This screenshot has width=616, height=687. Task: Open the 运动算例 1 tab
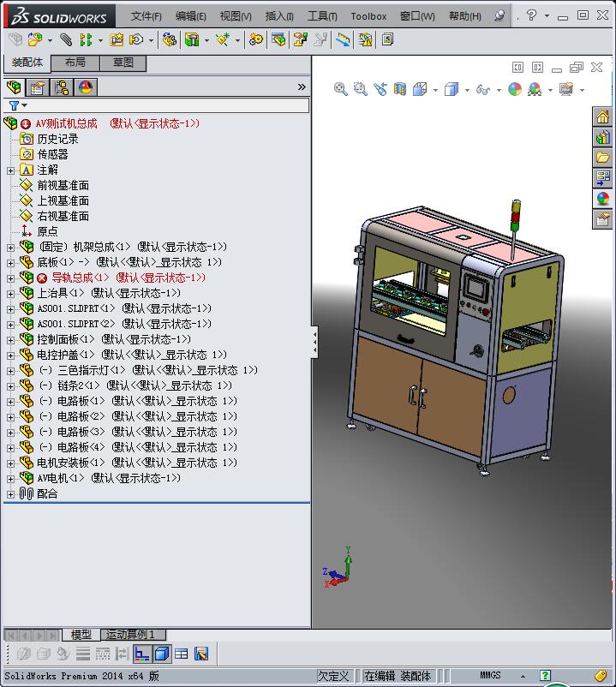[134, 634]
